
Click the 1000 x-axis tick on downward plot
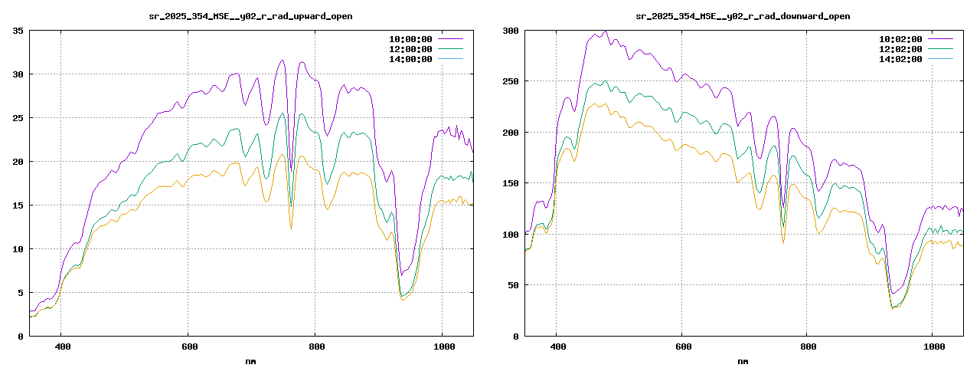click(x=932, y=347)
